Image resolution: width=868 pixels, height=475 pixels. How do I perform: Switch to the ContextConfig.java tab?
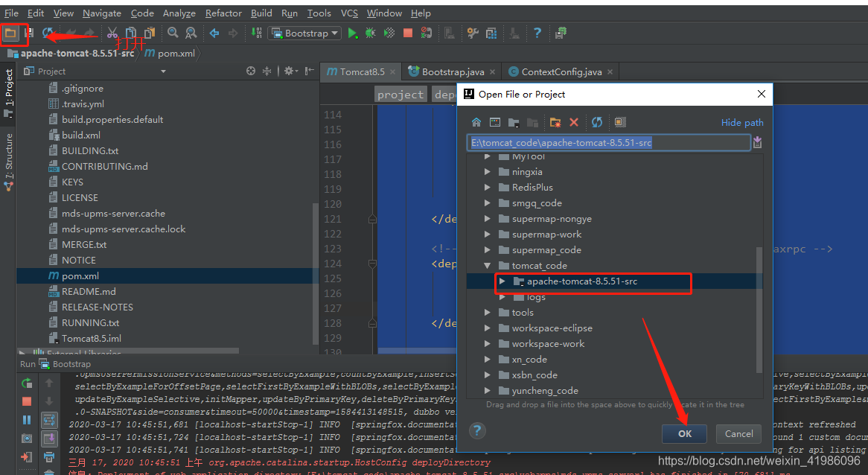560,72
